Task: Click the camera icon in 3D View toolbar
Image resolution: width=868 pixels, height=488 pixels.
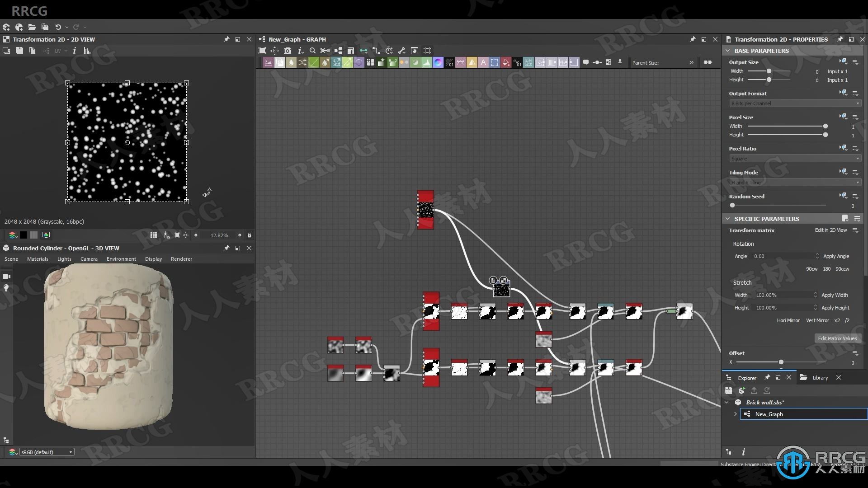Action: coord(6,276)
